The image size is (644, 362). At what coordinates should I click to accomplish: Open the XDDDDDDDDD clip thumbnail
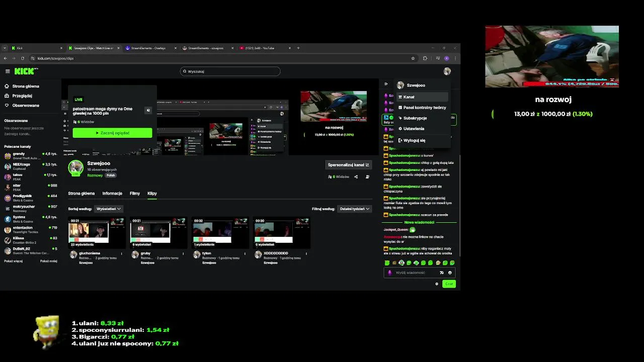281,232
